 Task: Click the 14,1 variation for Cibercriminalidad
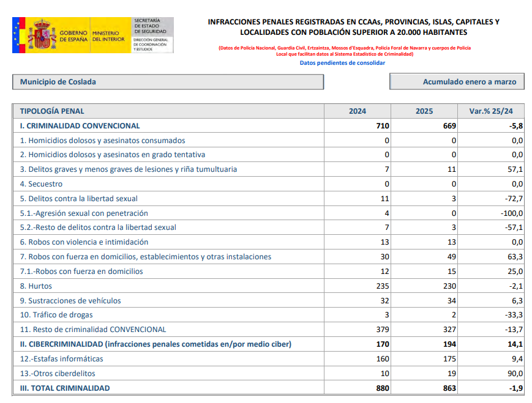[515, 344]
